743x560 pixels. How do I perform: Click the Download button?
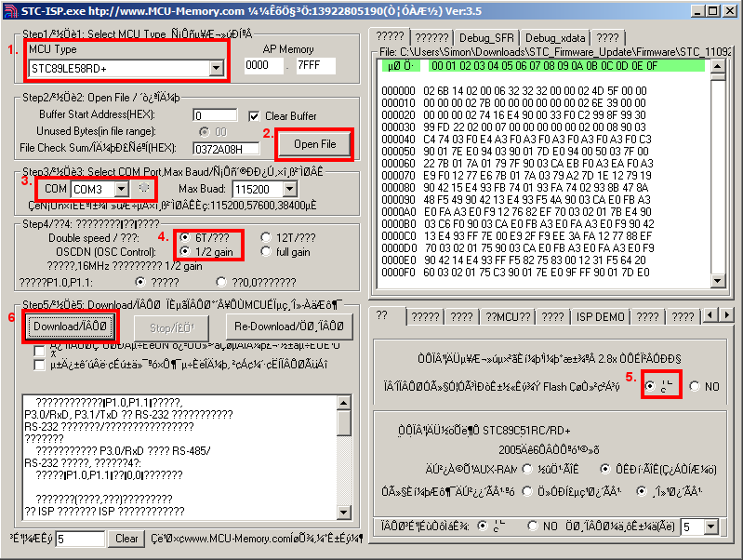click(70, 327)
